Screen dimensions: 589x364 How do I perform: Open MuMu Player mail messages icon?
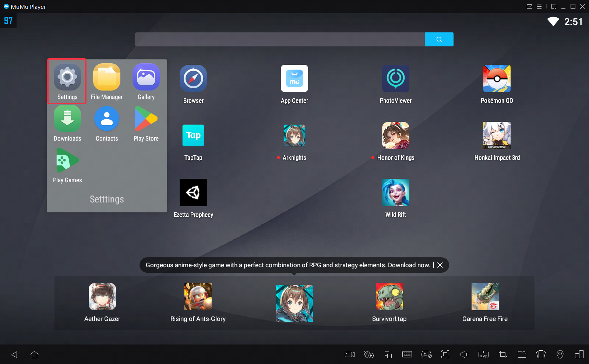pyautogui.click(x=530, y=7)
